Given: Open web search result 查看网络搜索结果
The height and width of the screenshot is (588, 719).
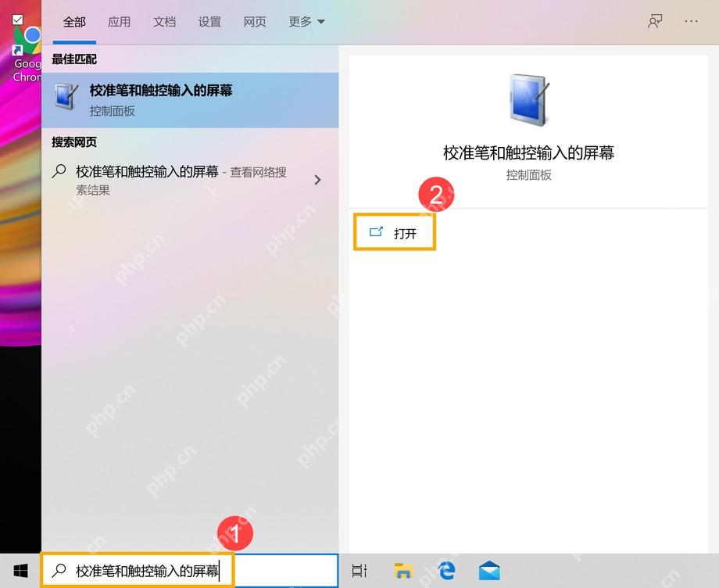Looking at the screenshot, I should (x=190, y=181).
